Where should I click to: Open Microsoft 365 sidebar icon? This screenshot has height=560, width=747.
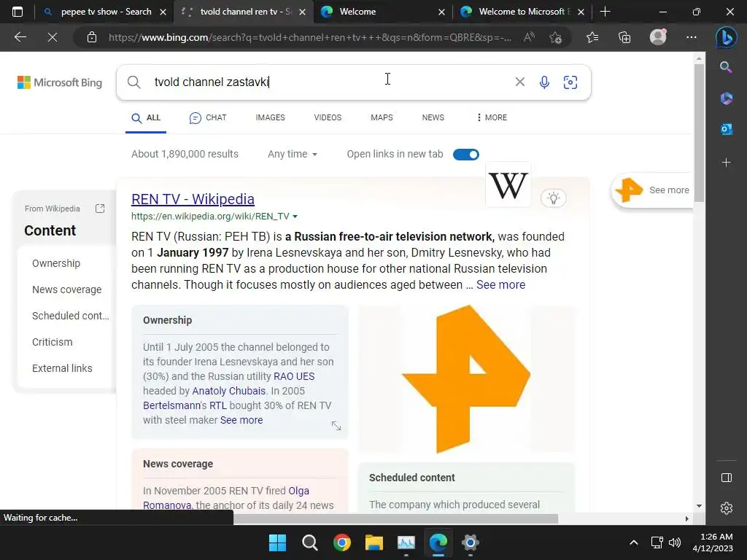pos(726,98)
